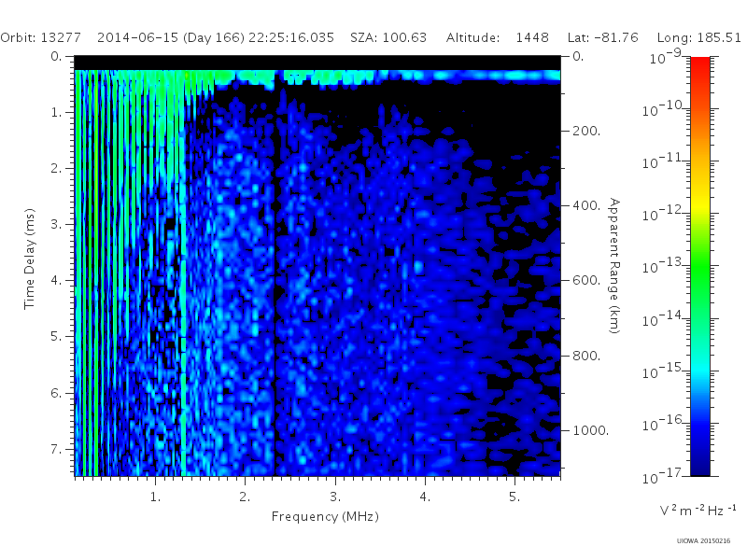Viewport: 747px width, 560px height.
Task: Click the Orbit: 13277 header text
Action: coord(40,37)
